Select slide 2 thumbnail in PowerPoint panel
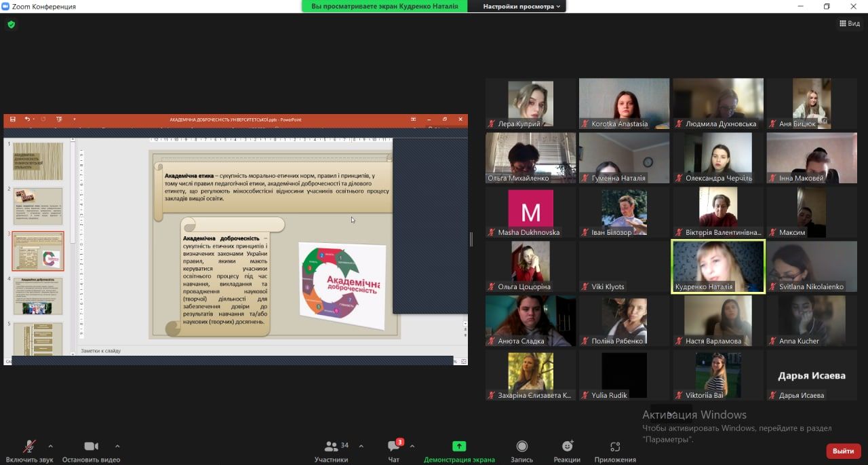 click(38, 206)
